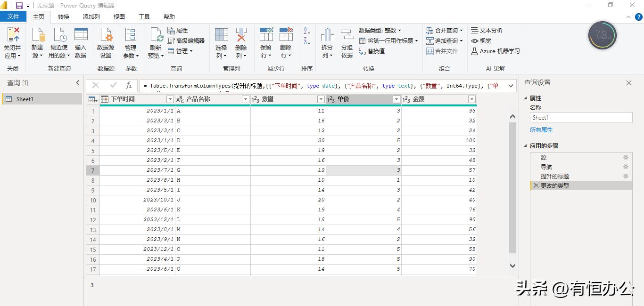
Task: Switch to the 视图 ribbon tab
Action: point(119,16)
